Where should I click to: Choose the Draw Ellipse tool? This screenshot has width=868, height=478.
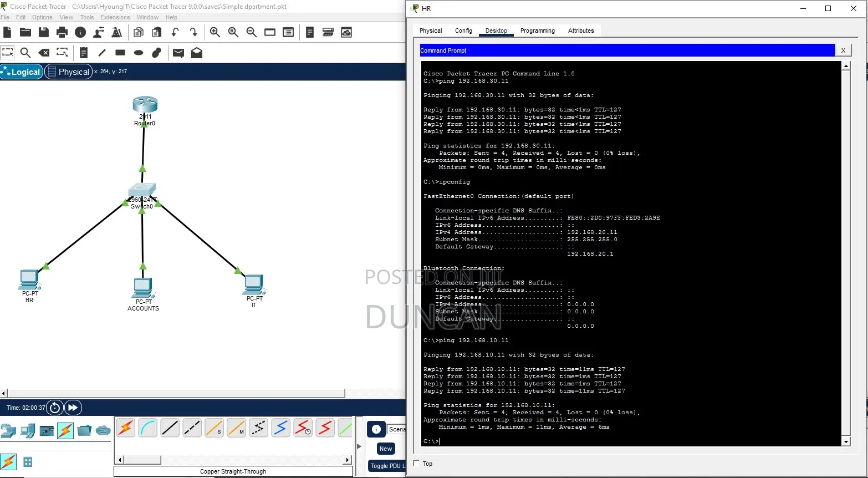click(139, 53)
